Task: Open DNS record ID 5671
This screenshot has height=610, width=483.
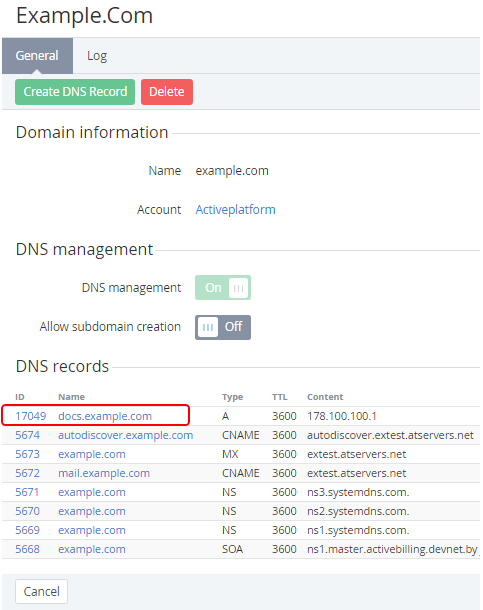Action: coord(28,492)
